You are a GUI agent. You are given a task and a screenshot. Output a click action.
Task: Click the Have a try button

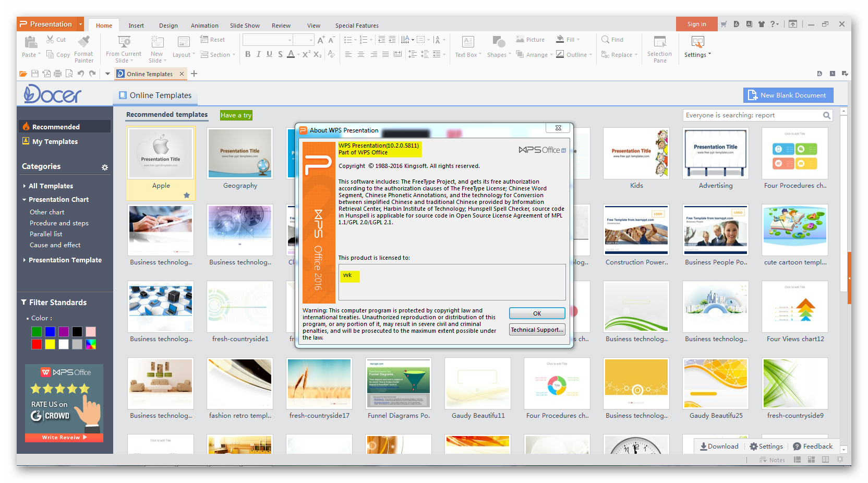[x=236, y=115]
